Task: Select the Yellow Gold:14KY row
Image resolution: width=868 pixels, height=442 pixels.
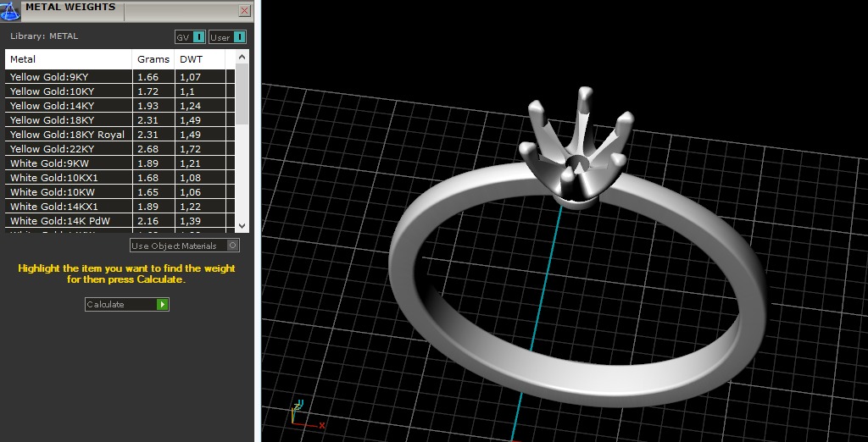Action: click(x=120, y=106)
